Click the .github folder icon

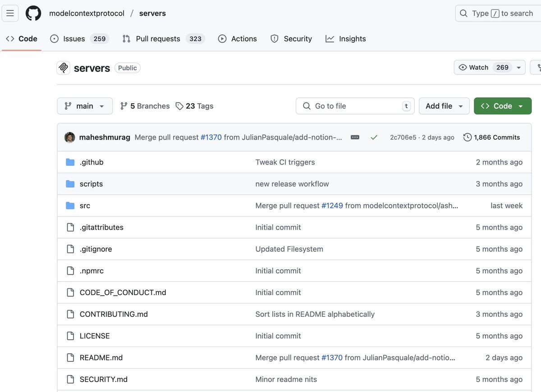pos(70,162)
